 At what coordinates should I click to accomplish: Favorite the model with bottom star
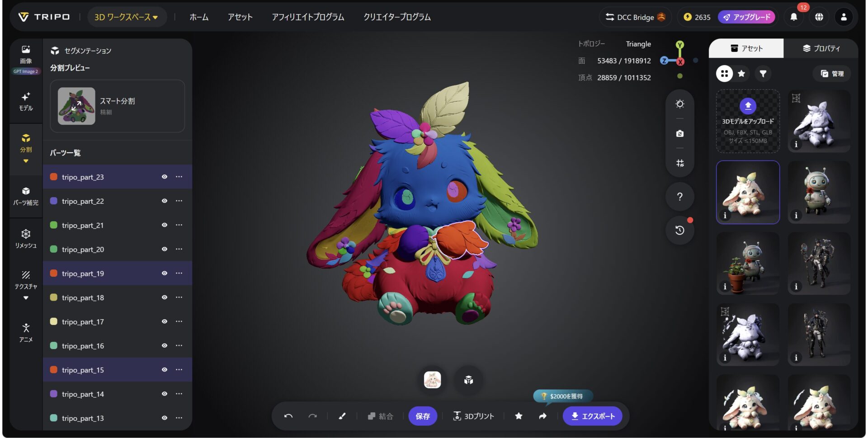(x=519, y=416)
